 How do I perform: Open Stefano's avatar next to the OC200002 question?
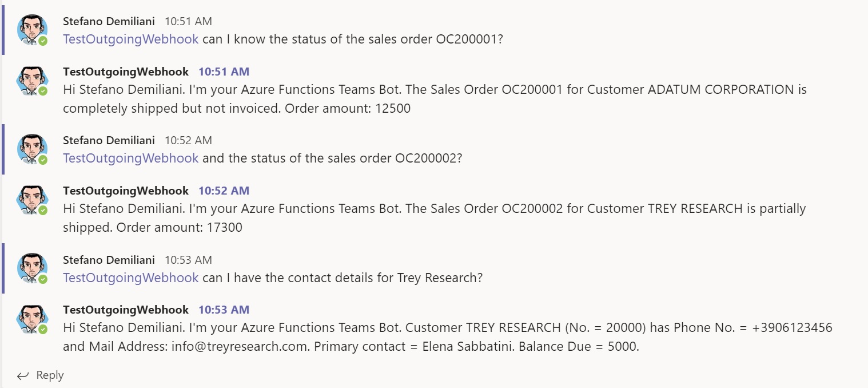click(x=32, y=149)
